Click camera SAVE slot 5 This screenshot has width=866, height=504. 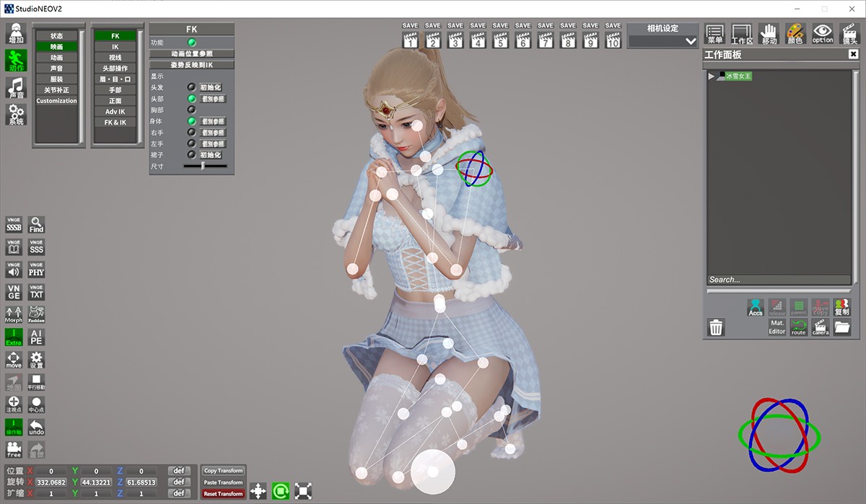500,36
